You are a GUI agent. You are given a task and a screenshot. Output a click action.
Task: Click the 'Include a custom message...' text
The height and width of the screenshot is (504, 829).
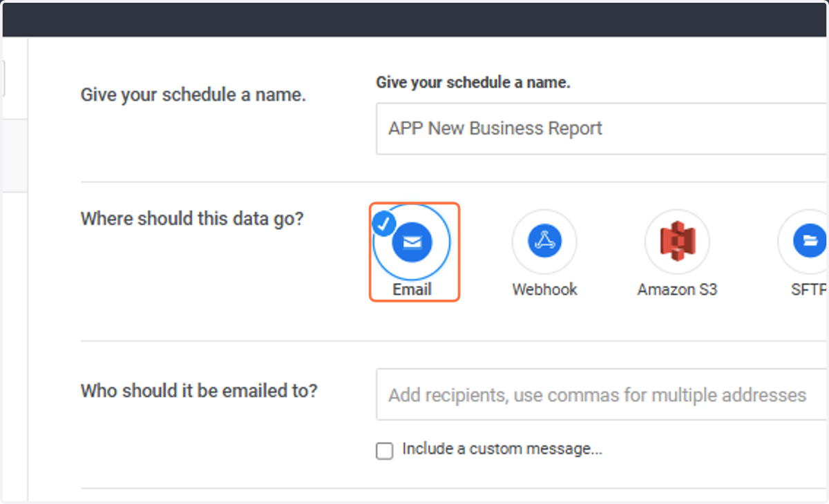[502, 449]
